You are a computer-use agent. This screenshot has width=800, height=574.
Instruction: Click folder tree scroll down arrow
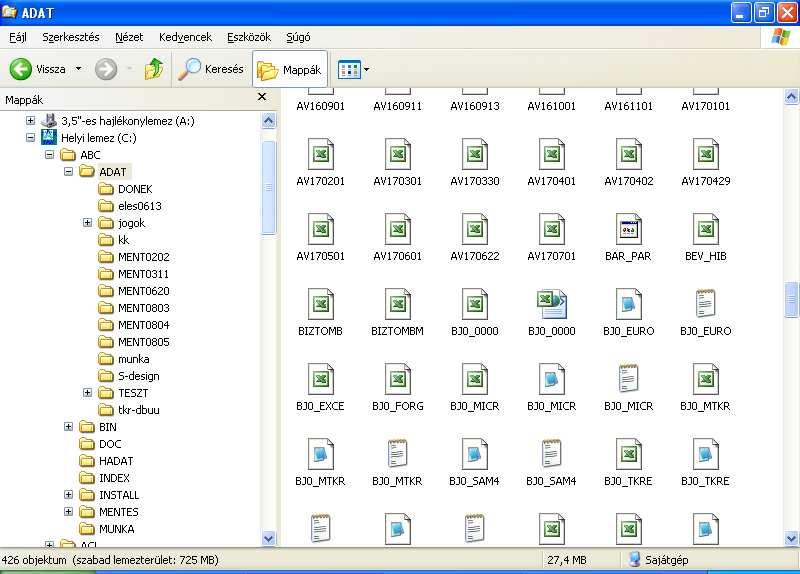(x=268, y=538)
